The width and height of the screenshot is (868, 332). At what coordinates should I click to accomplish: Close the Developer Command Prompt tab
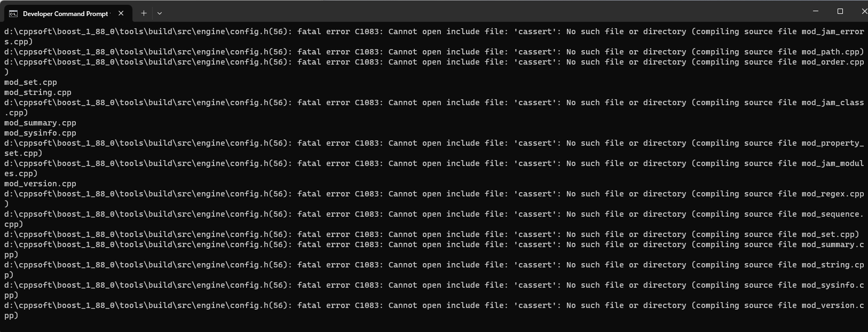(121, 13)
